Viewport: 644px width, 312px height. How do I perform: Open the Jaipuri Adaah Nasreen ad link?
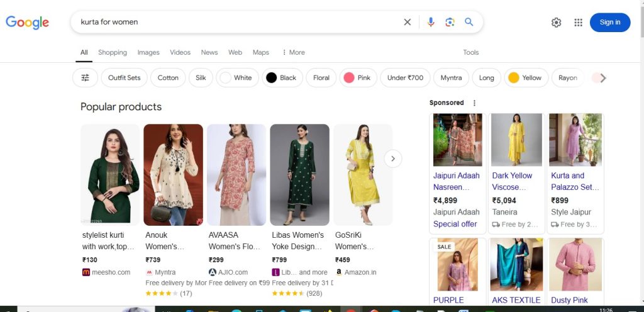click(457, 181)
